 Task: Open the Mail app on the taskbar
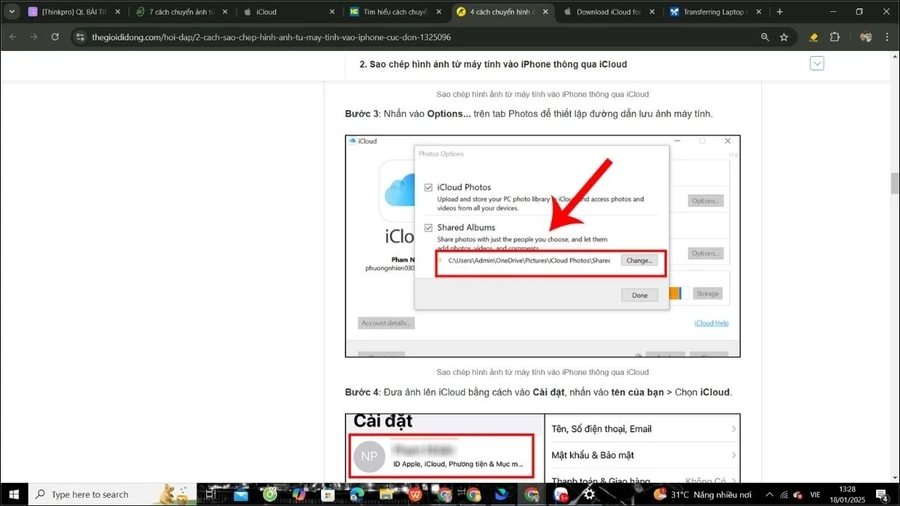point(241,494)
